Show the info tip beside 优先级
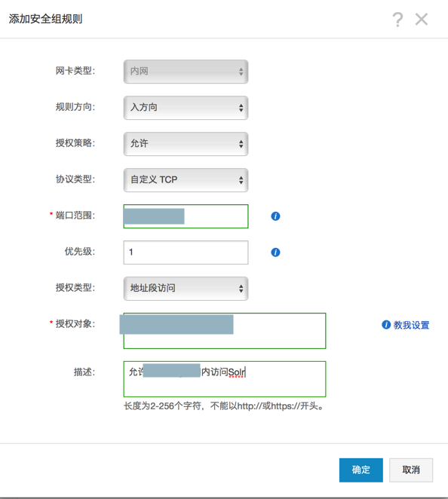Image resolution: width=448 pixels, height=499 pixels. click(x=275, y=253)
